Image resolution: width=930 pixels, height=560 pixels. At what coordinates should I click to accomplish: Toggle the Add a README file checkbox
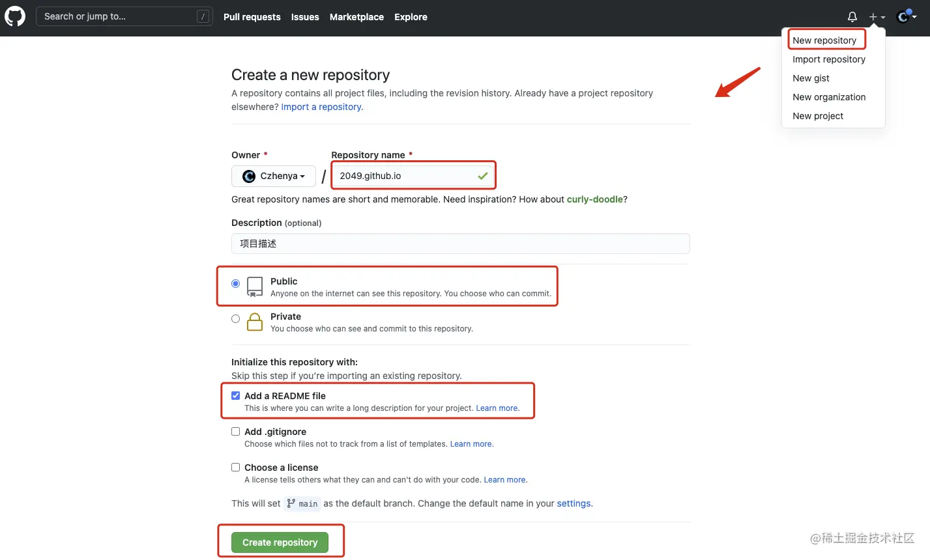click(235, 395)
